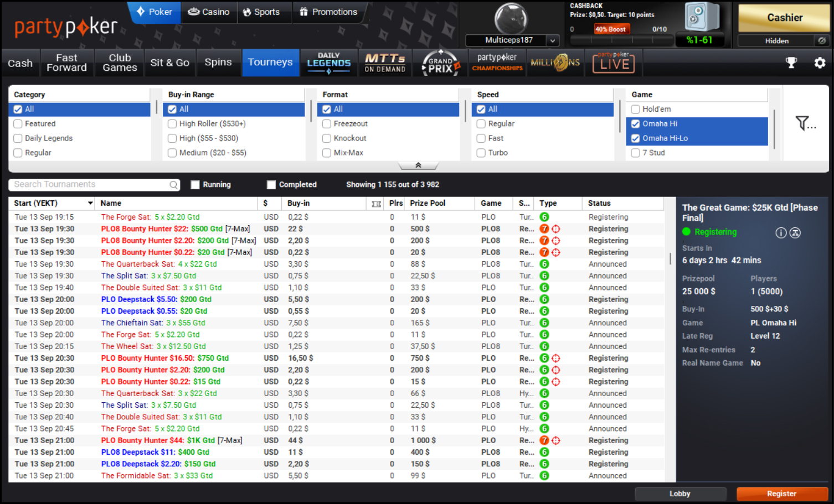Click the orange Register button
This screenshot has height=504, width=834.
(x=782, y=493)
